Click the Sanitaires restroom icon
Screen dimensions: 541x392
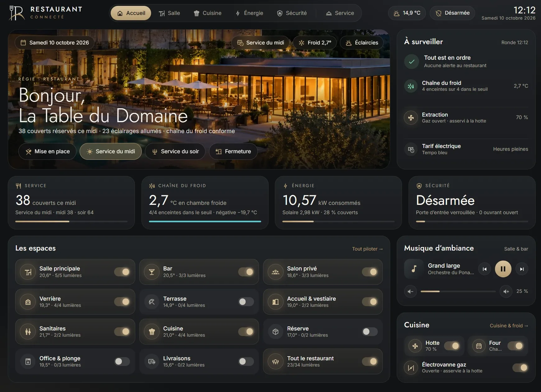point(28,332)
